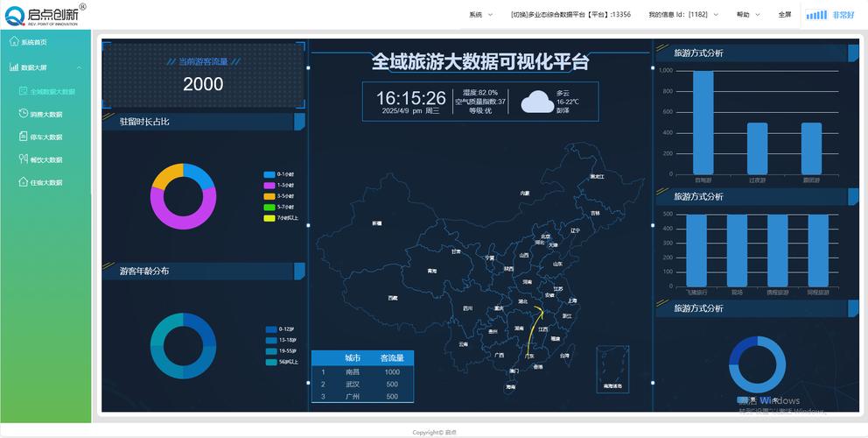This screenshot has width=868, height=438.
Task: Click the 住宿大数据 house icon
Action: 24,182
